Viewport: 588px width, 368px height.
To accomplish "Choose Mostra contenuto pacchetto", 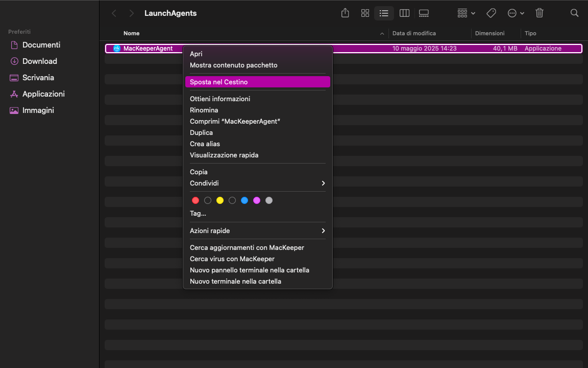I will click(233, 65).
